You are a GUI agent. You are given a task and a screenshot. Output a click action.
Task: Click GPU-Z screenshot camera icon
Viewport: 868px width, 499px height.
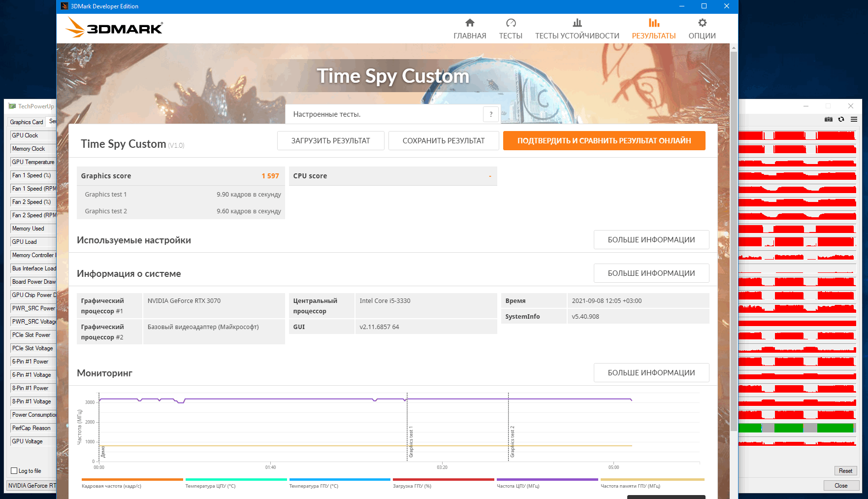click(829, 119)
